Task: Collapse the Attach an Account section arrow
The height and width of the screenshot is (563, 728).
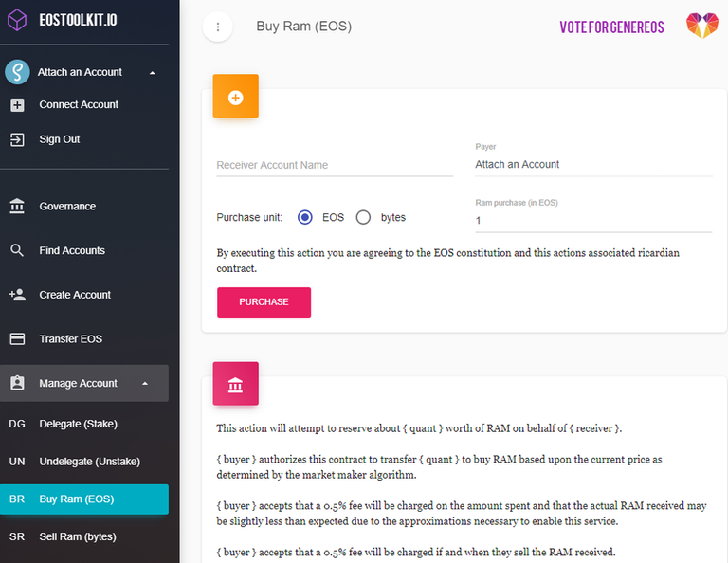Action: [x=153, y=73]
